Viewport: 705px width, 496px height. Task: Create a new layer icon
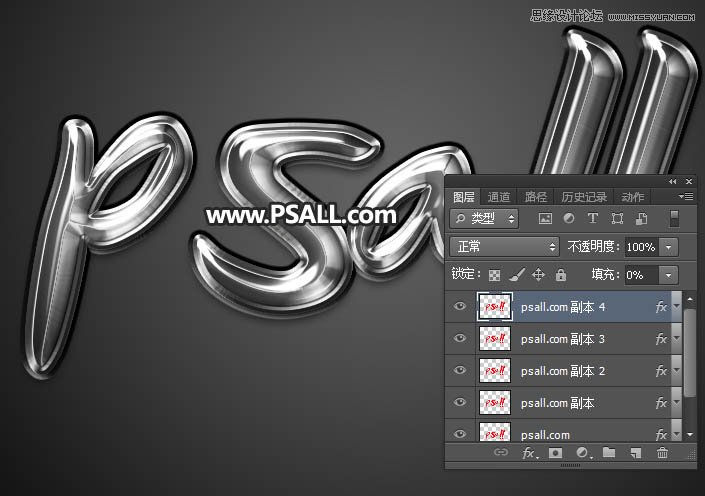(635, 453)
